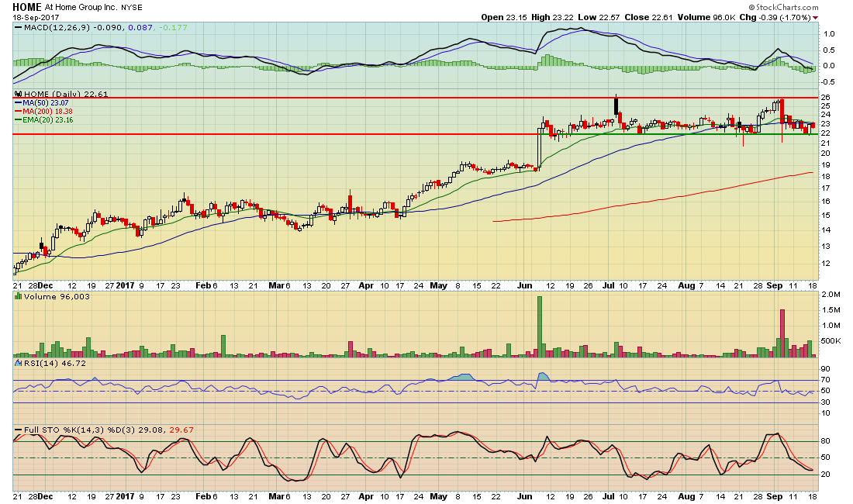Click the line icon before Full STO label
853x504 pixels.
(x=19, y=429)
